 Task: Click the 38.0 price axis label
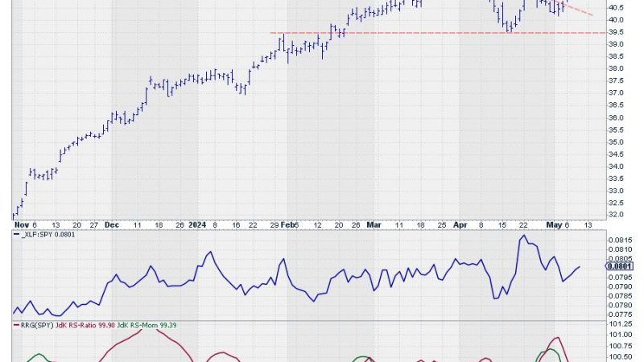(x=616, y=68)
